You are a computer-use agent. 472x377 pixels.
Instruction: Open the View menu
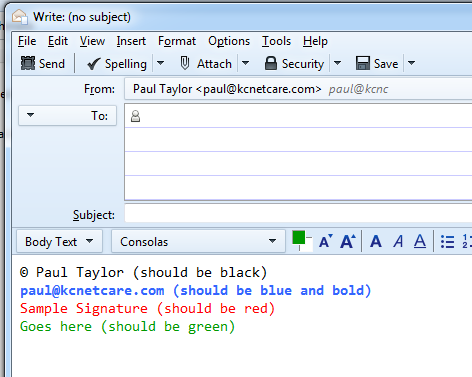pos(92,41)
